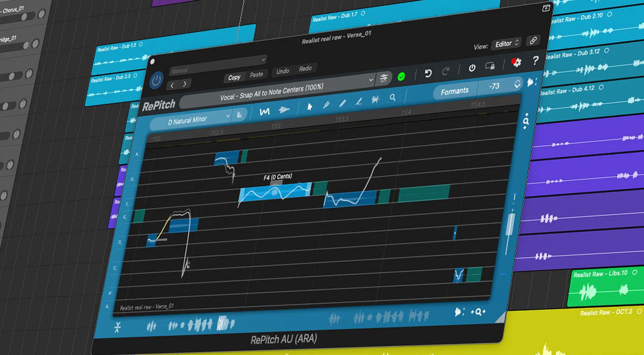Open preset settings sliders icon

pyautogui.click(x=383, y=78)
